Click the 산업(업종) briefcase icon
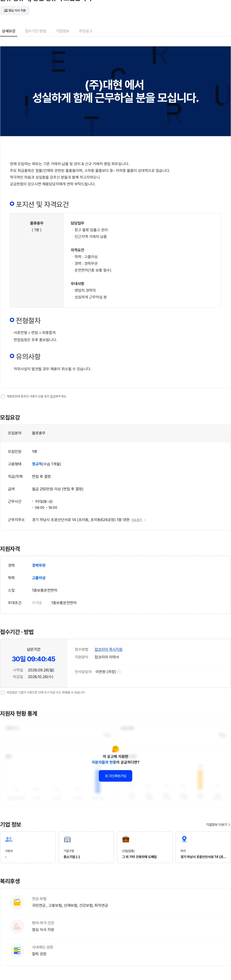This screenshot has height=980, width=231. pos(126,839)
